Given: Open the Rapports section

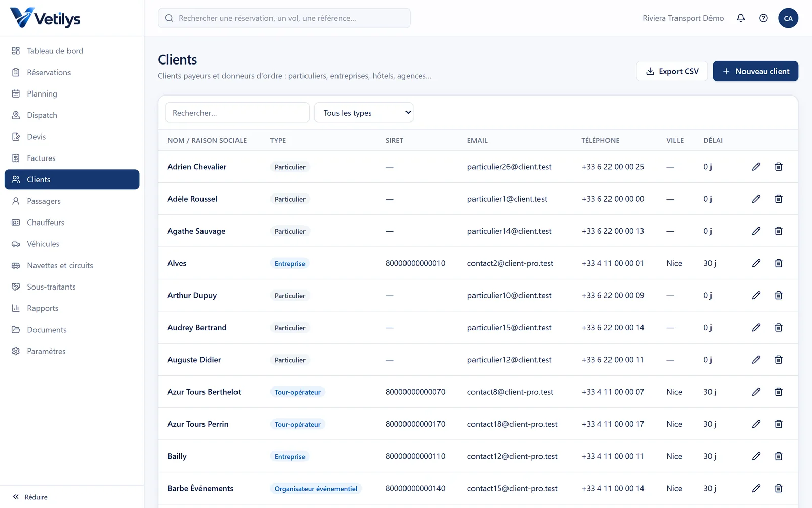Looking at the screenshot, I should pyautogui.click(x=72, y=308).
